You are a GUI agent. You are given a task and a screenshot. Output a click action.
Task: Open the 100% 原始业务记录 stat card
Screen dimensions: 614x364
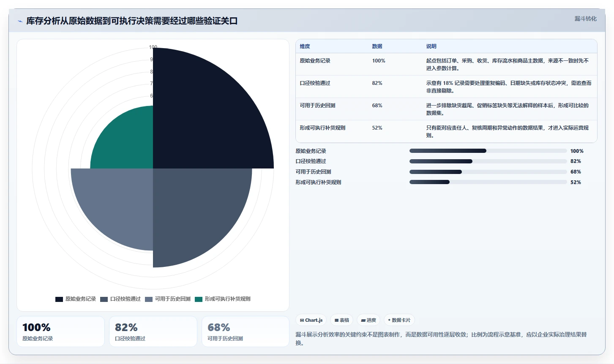click(60, 331)
